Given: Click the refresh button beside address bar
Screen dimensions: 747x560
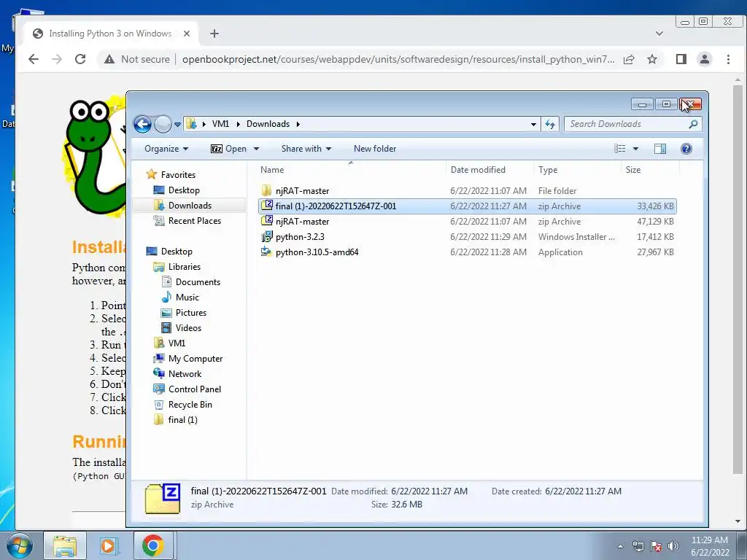Looking at the screenshot, I should tap(550, 124).
